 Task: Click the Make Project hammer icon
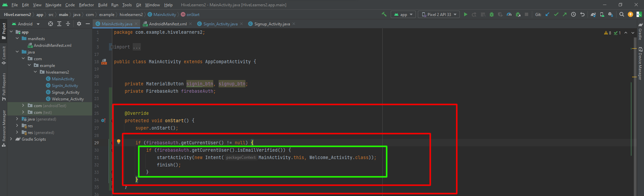tap(384, 15)
